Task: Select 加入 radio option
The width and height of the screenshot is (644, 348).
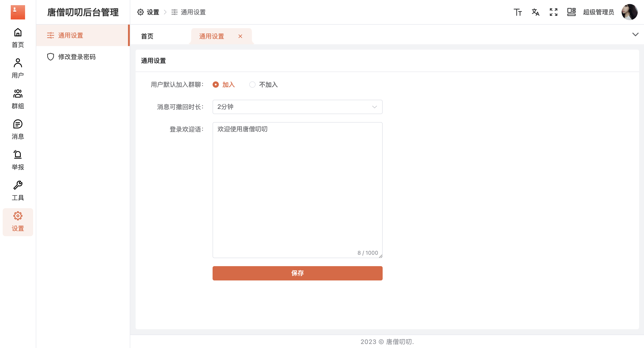Action: coord(224,85)
